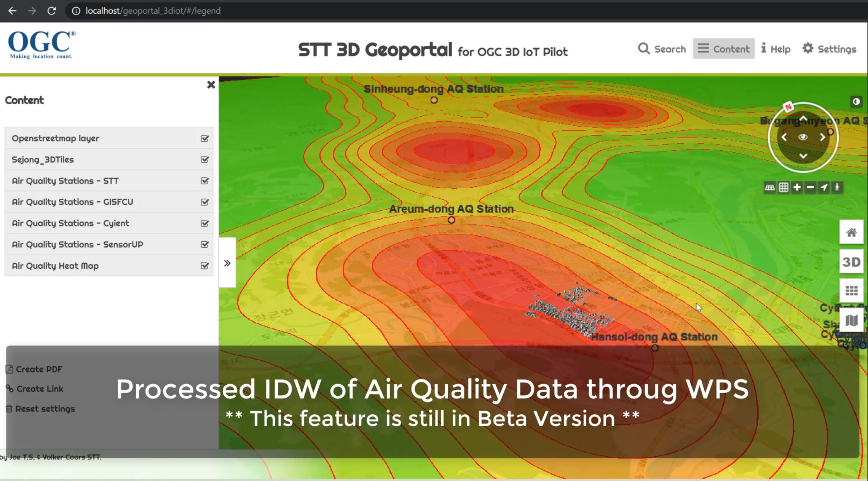Click the Sinheung-dong AQ Station marker
The width and height of the screenshot is (868, 481).
tap(434, 100)
